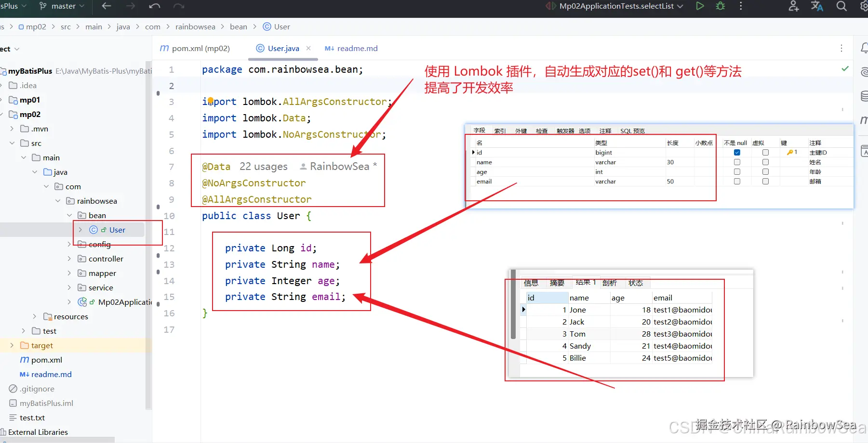Open the 索引 tab in table designer
This screenshot has width=868, height=443.
500,131
